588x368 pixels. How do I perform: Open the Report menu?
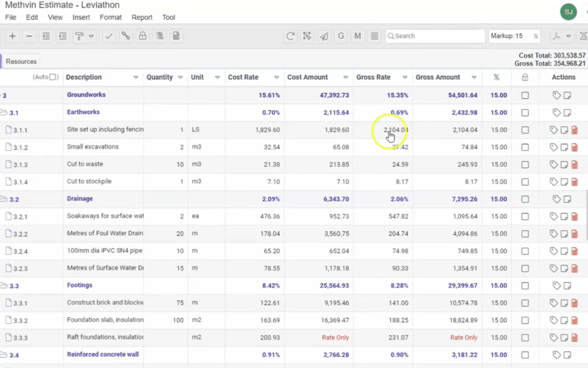point(142,17)
